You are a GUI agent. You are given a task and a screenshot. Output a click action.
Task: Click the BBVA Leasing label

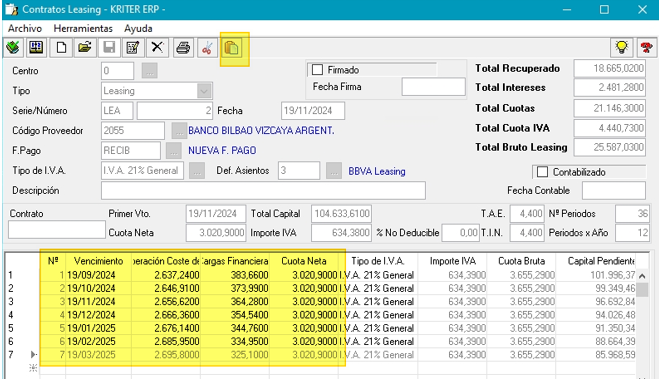coord(377,172)
